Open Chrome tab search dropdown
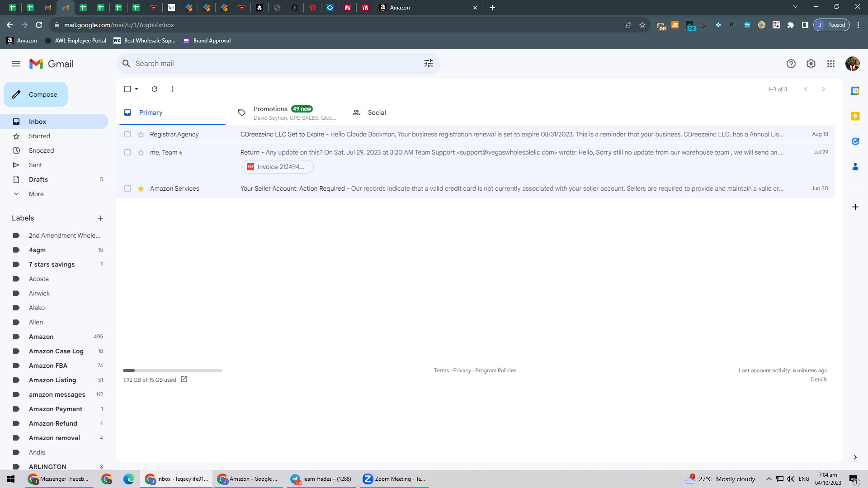 795,7
